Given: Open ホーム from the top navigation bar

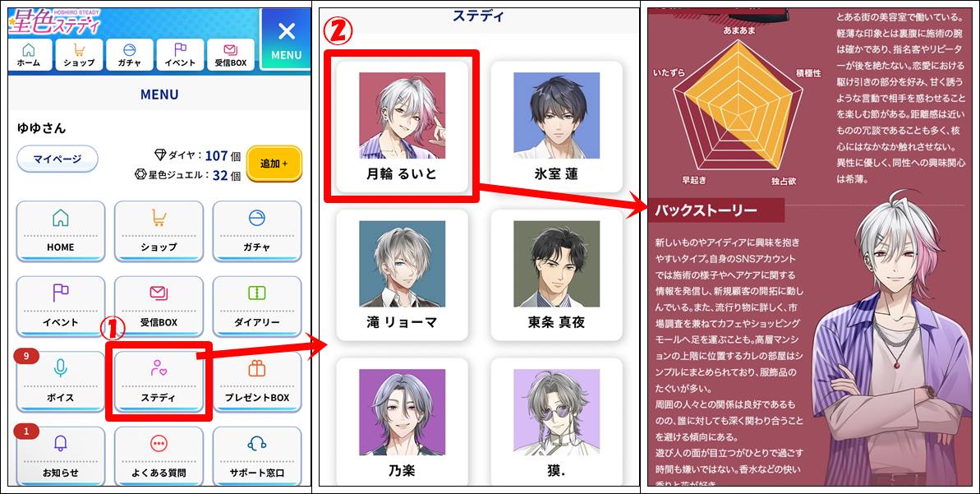Looking at the screenshot, I should click(x=29, y=54).
